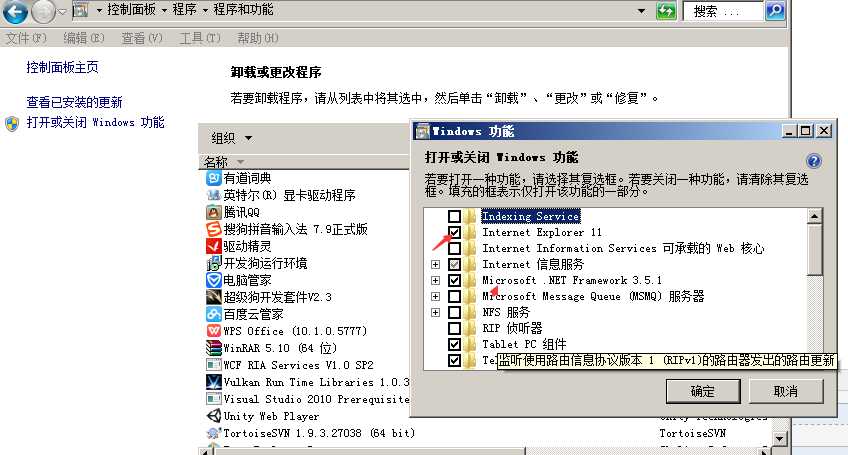Open the 编辑(E) menu
This screenshot has width=848, height=455.
83,38
